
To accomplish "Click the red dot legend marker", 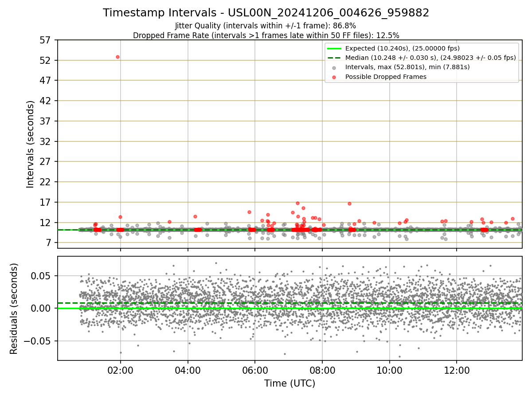I will tap(334, 77).
